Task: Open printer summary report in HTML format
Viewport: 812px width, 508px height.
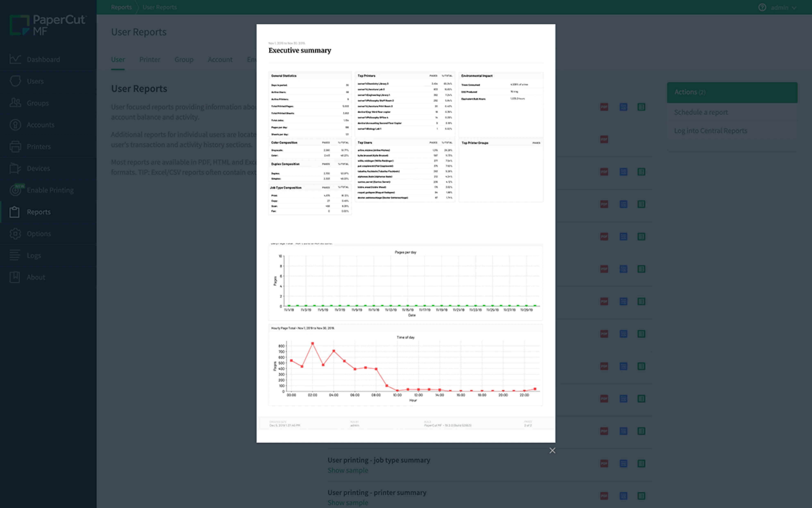Action: [623, 496]
